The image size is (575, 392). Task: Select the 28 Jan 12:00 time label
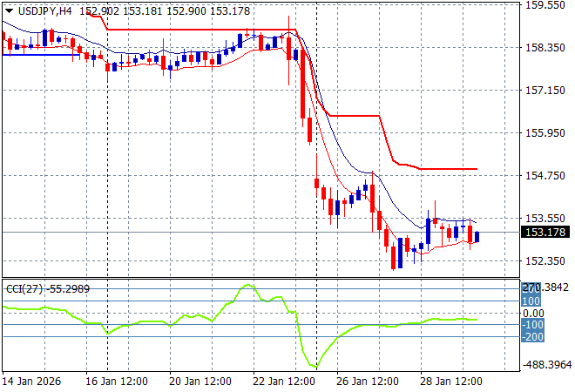click(451, 382)
